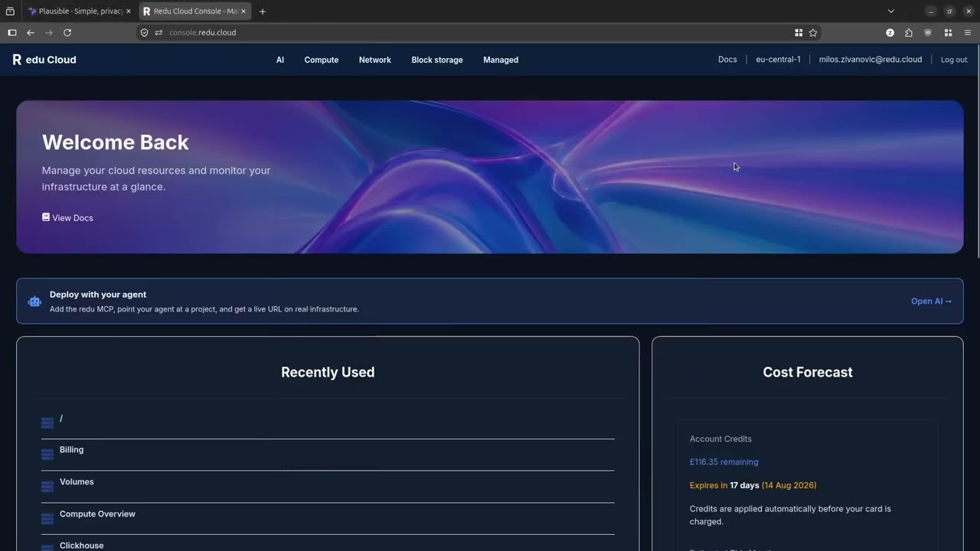Click the Open AI link
Image resolution: width=980 pixels, height=551 pixels.
pos(931,302)
